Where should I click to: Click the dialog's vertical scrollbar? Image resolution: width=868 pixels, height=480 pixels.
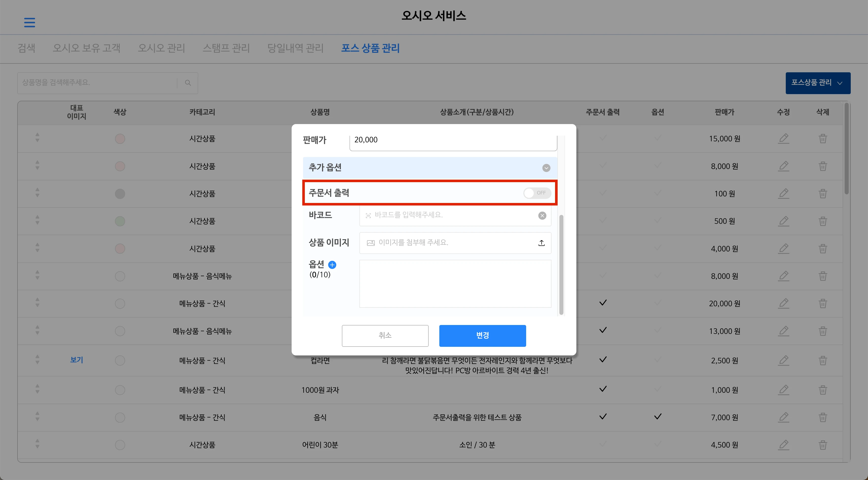(x=561, y=265)
